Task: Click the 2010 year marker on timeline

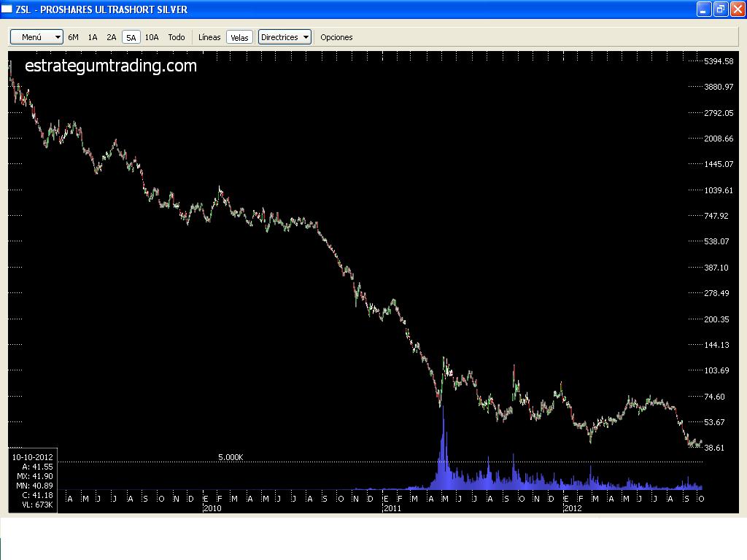Action: point(212,508)
